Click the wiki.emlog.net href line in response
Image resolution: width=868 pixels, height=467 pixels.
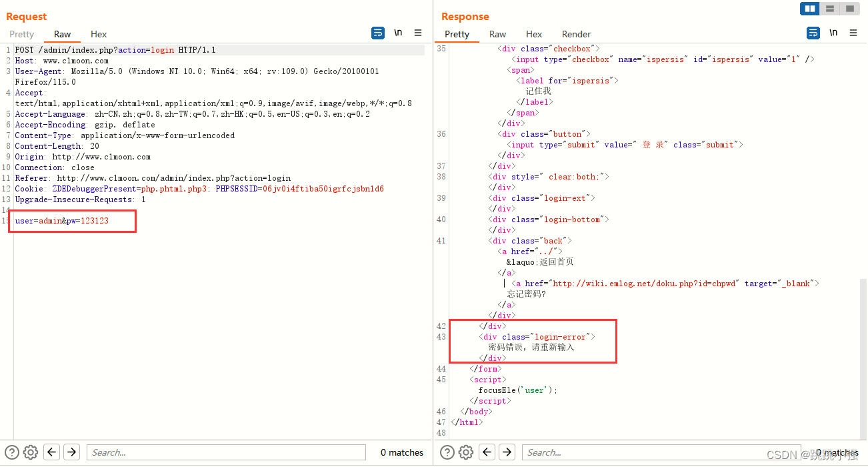pos(665,284)
